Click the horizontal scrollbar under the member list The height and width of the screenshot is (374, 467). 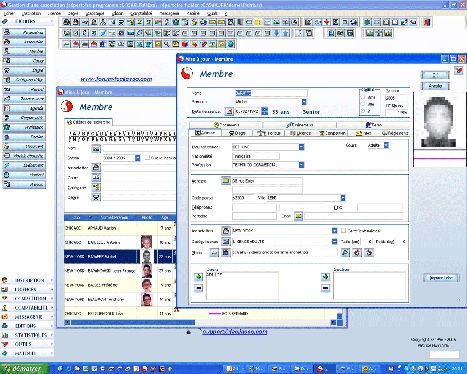click(133, 322)
